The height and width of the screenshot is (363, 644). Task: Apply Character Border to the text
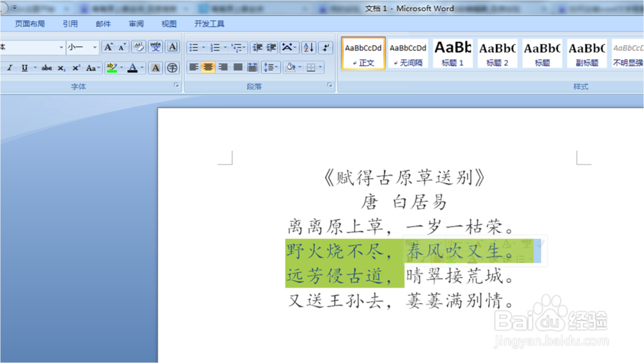pos(173,47)
